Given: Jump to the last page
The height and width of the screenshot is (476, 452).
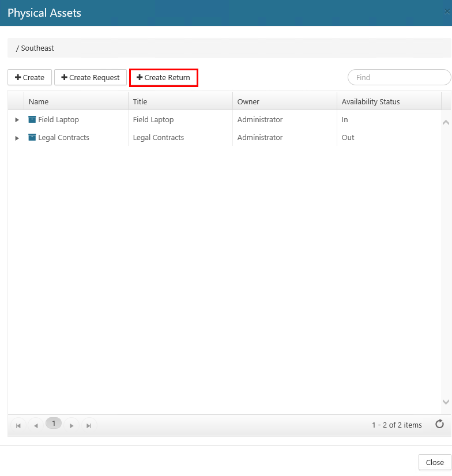Looking at the screenshot, I should click(x=89, y=425).
